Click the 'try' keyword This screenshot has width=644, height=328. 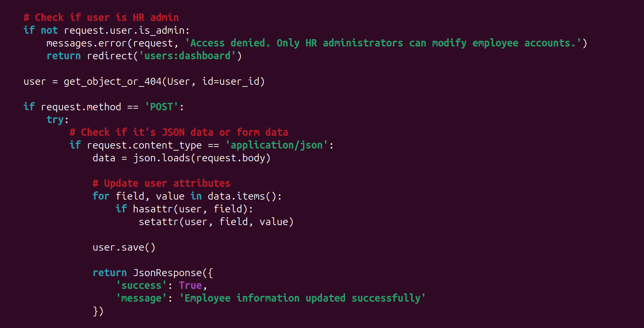pos(55,120)
